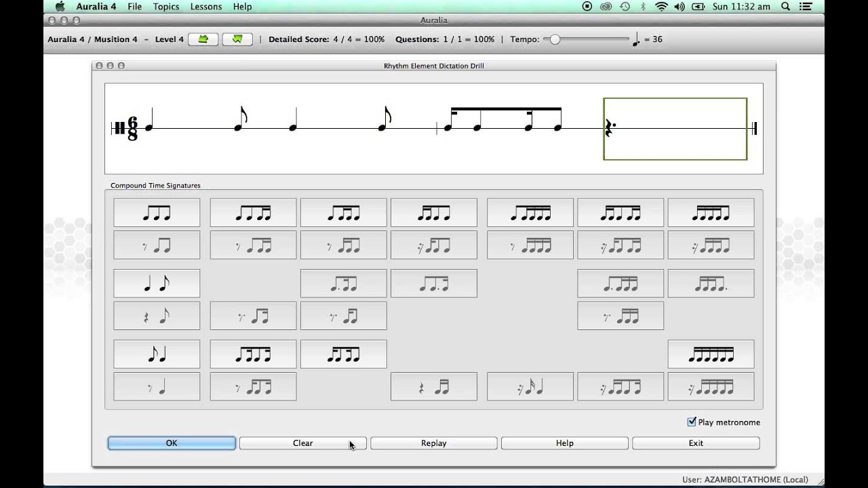
Task: Choose eighth rest, eighth, two sixteenths rhythm
Action: 253,245
